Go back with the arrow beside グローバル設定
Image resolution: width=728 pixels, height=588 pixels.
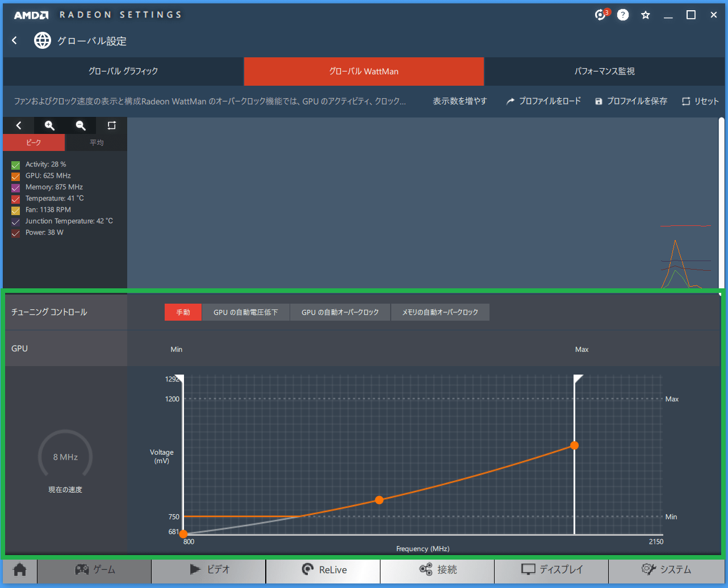point(15,40)
